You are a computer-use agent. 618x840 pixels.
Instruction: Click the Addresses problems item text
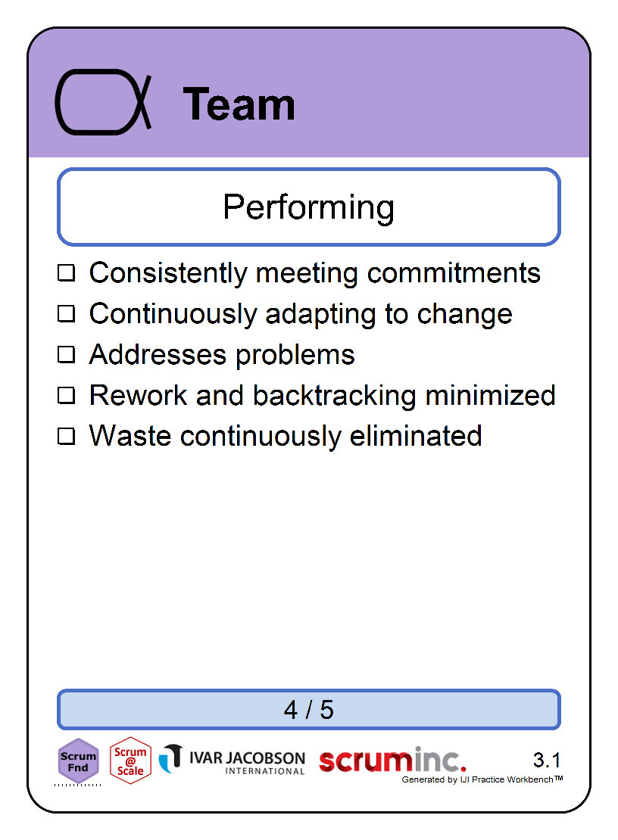coord(222,354)
